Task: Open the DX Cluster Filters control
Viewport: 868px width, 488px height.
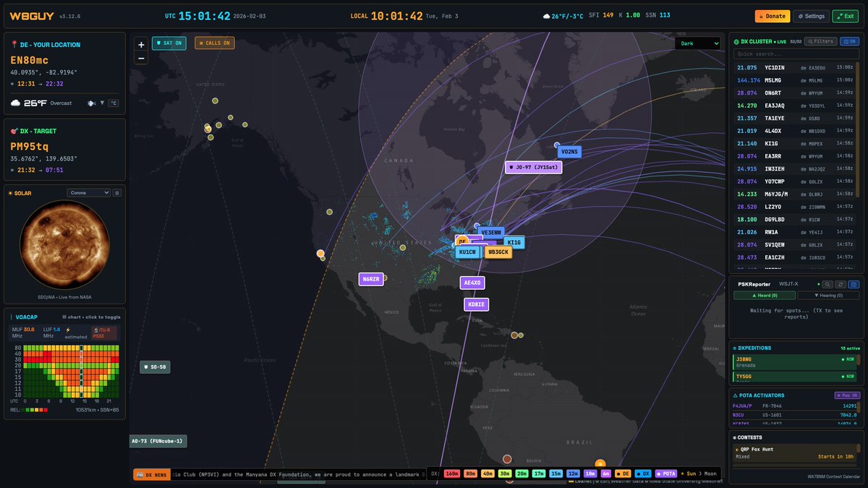Action: [x=821, y=42]
